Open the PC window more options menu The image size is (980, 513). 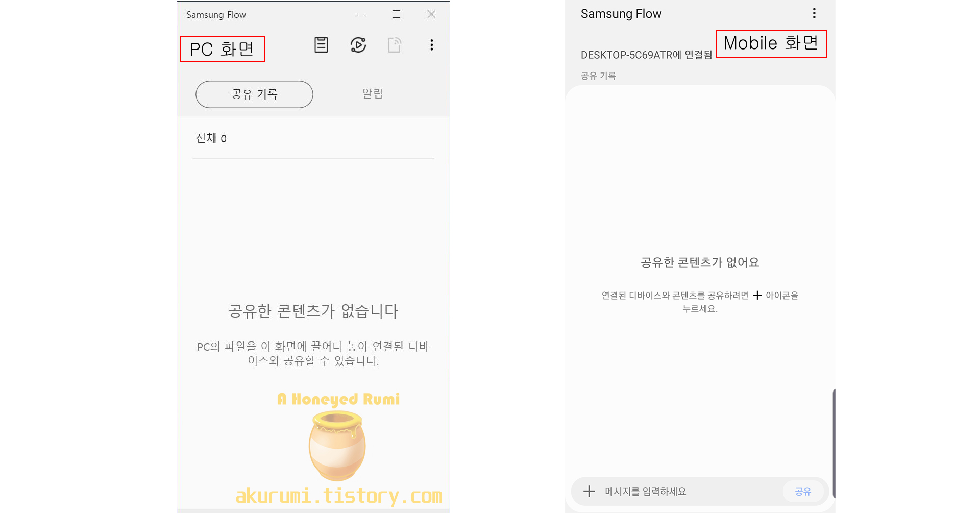point(432,45)
